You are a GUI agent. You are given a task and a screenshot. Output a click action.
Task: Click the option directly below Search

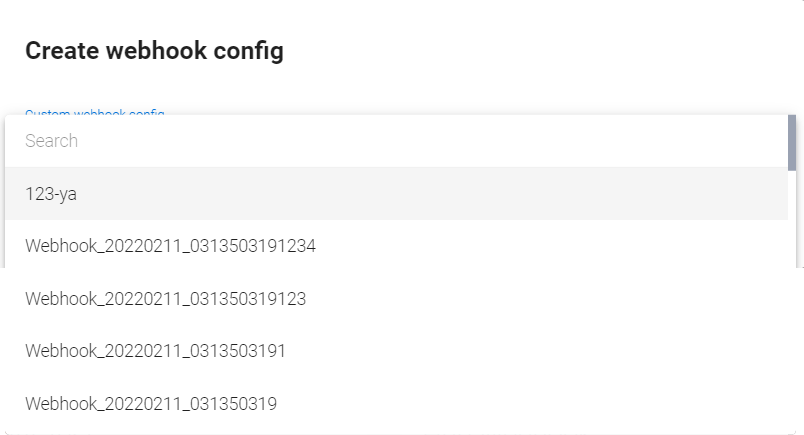coord(395,194)
